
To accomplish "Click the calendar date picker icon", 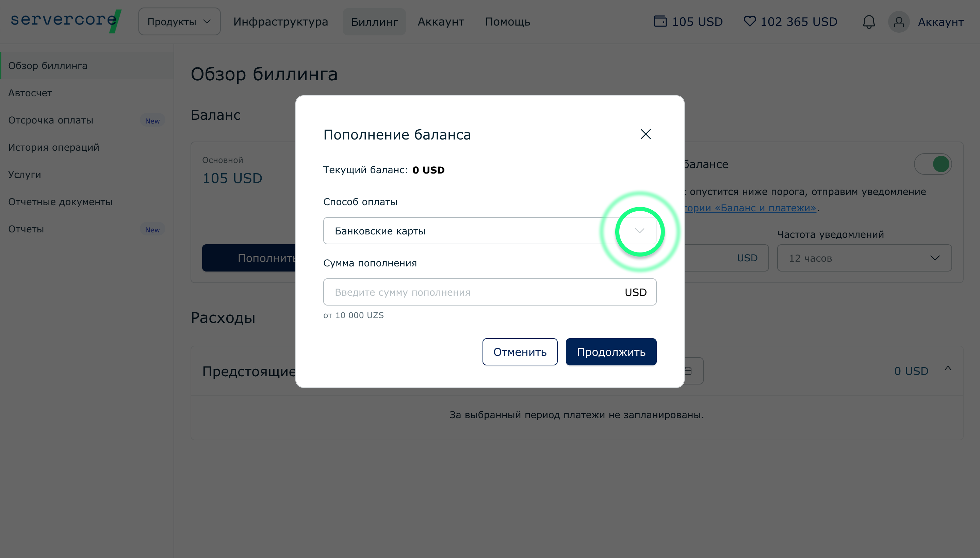I will click(x=688, y=371).
